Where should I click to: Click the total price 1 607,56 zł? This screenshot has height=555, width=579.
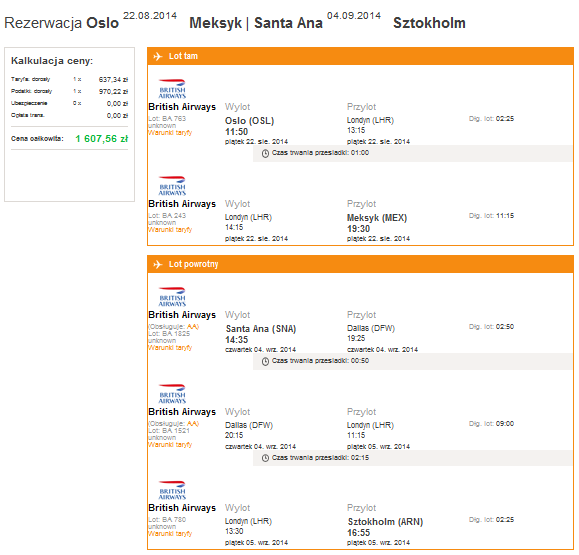point(102,139)
